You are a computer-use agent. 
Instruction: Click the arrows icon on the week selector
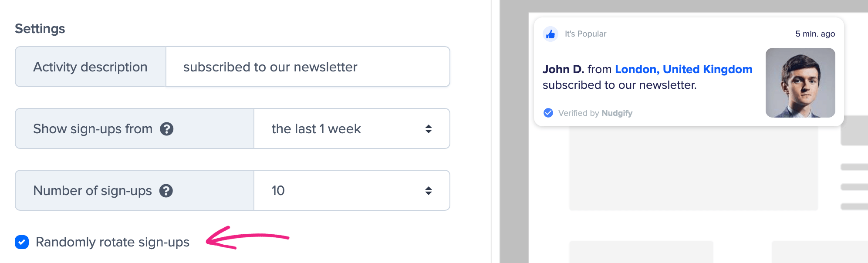coord(429,129)
